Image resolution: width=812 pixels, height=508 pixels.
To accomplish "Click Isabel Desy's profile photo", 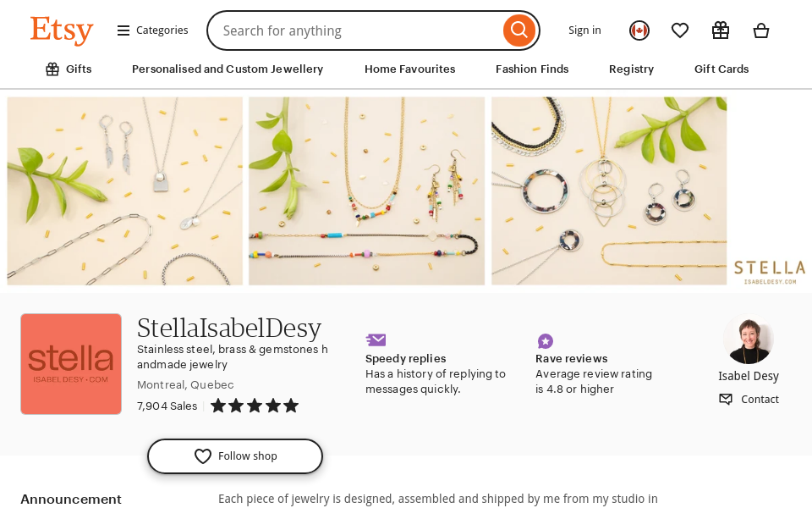I will tap(749, 339).
